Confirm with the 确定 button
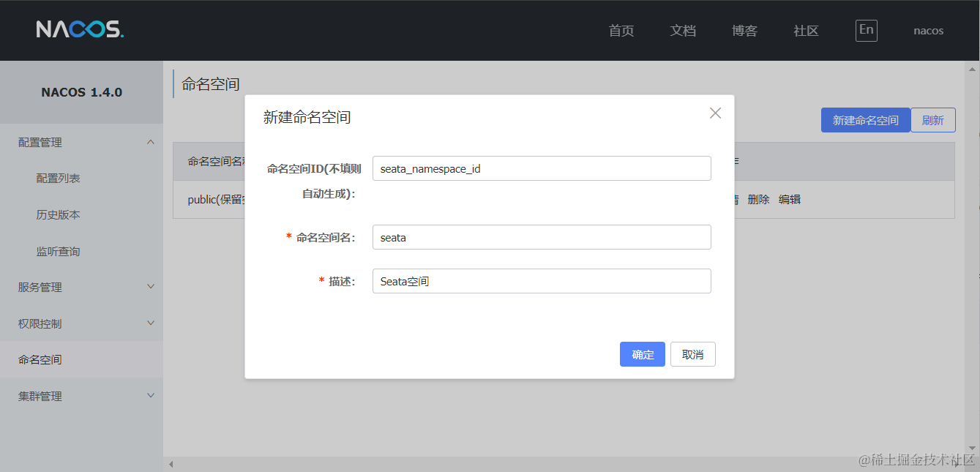980x472 pixels. [x=643, y=354]
